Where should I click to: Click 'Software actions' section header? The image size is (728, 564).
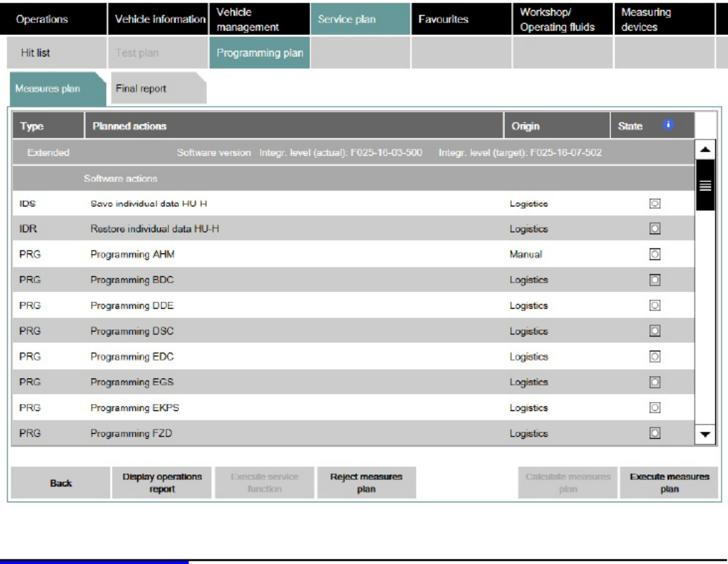pos(120,178)
